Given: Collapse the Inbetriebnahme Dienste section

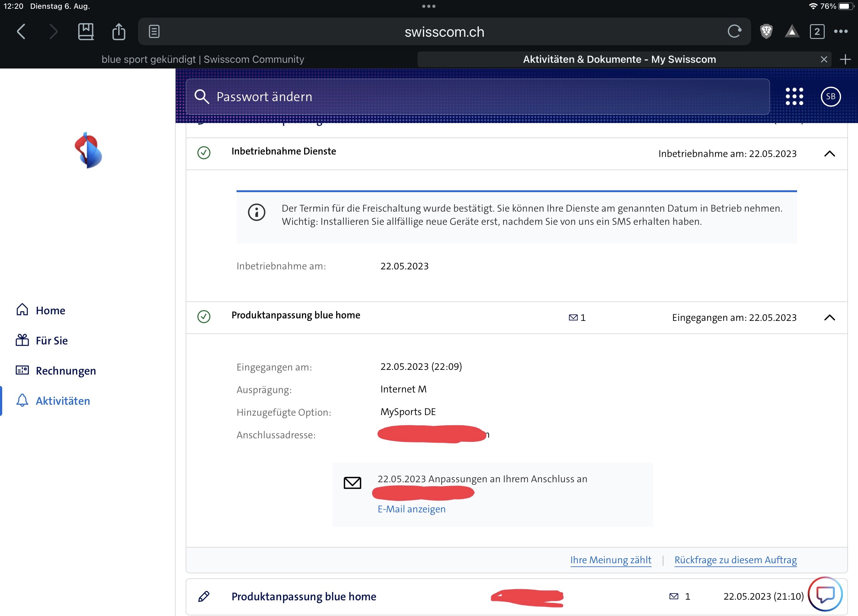Looking at the screenshot, I should pyautogui.click(x=829, y=154).
